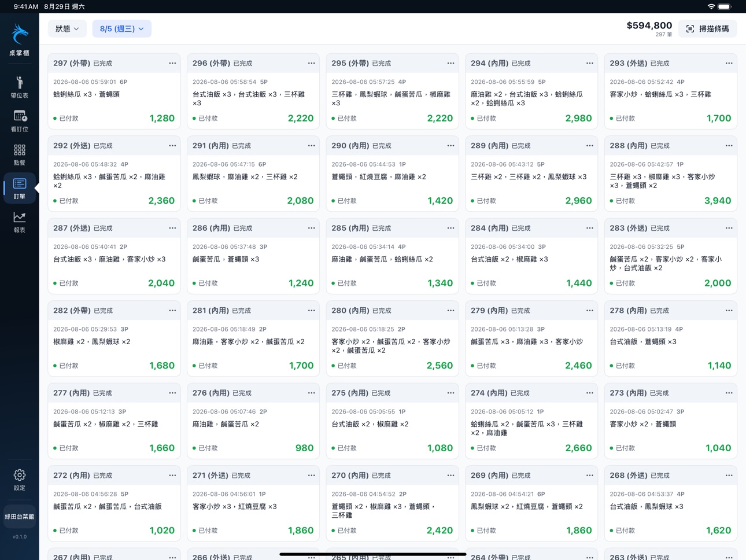Open the 看訂位 reservations sidebar icon
The image size is (746, 560).
(x=19, y=121)
